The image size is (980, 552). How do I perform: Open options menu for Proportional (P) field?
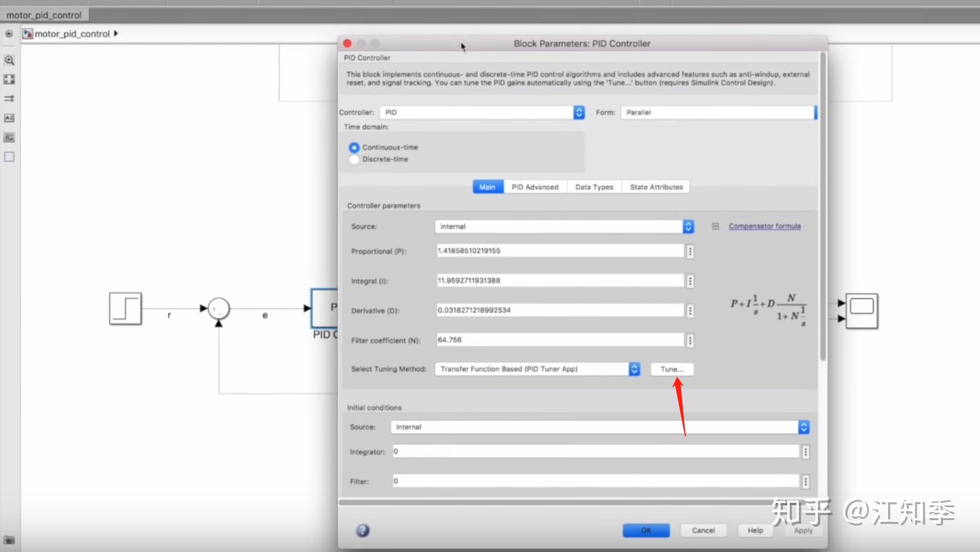coord(690,251)
